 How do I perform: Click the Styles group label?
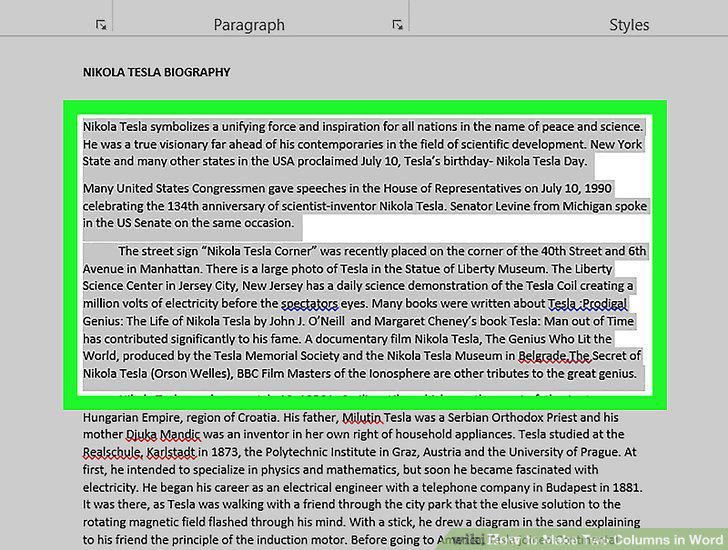tap(629, 25)
